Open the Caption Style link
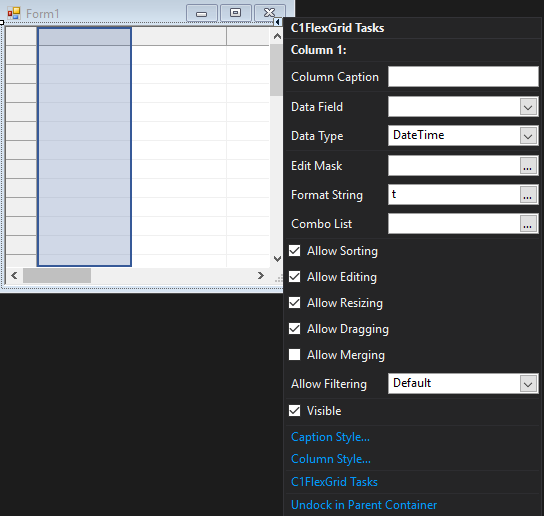 330,437
